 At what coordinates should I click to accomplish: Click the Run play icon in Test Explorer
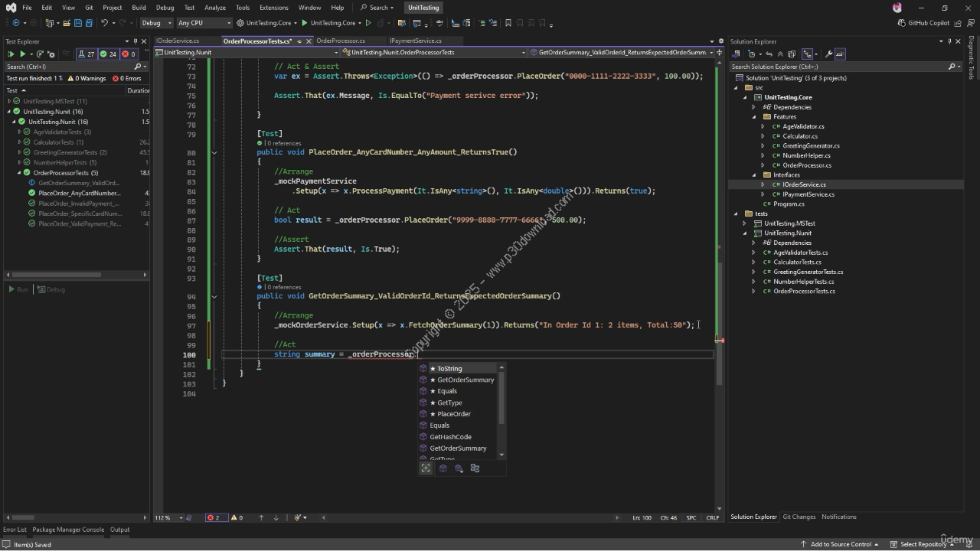pyautogui.click(x=23, y=54)
